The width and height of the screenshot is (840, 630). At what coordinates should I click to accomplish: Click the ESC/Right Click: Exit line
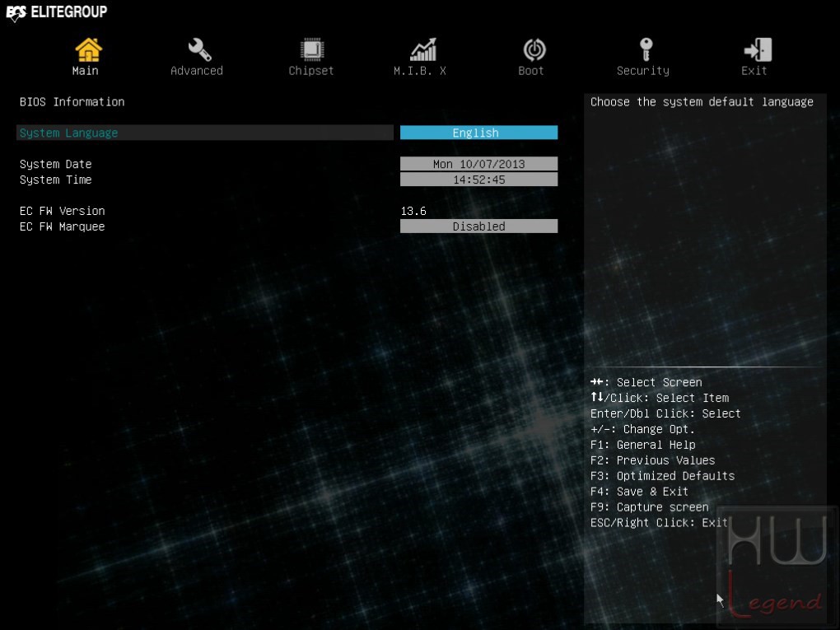(x=659, y=522)
